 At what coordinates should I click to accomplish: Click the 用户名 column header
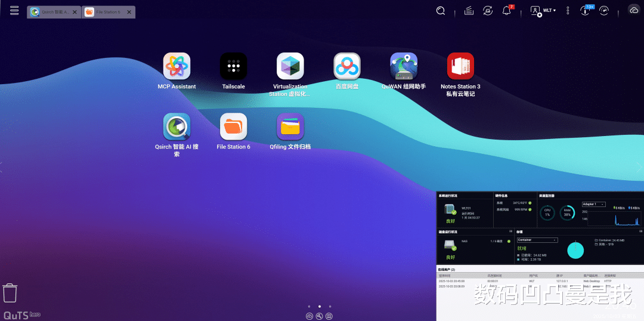(532, 276)
